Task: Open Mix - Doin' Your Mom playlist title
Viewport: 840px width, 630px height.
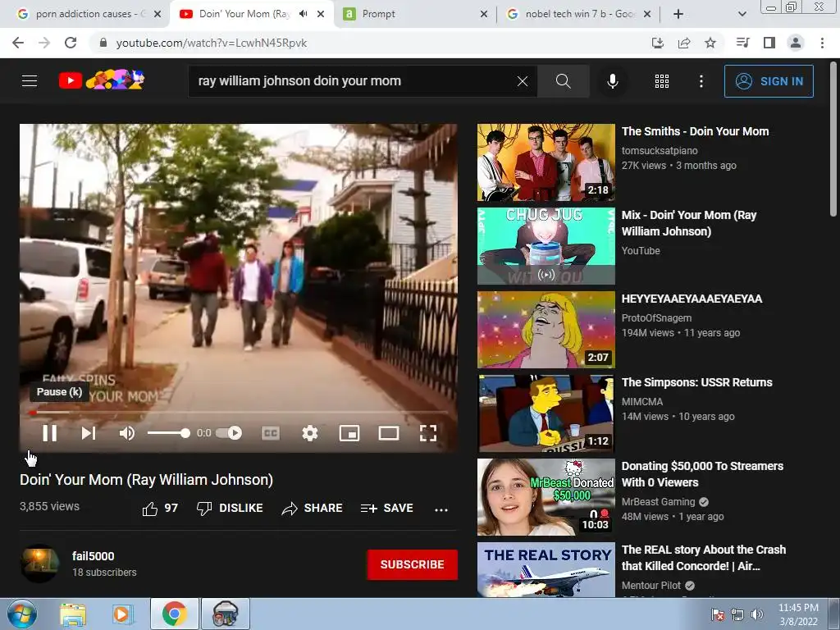Action: (689, 223)
